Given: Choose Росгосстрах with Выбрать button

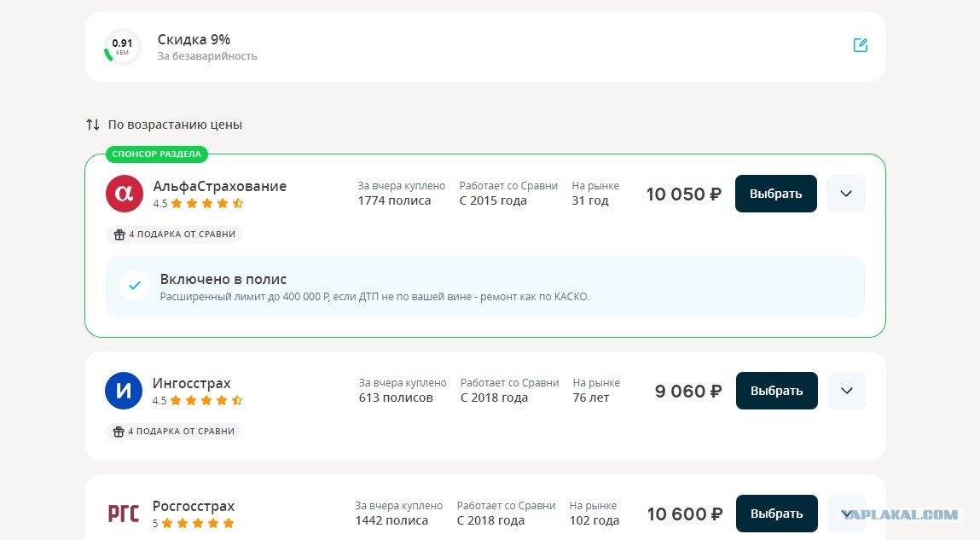Looking at the screenshot, I should (776, 514).
